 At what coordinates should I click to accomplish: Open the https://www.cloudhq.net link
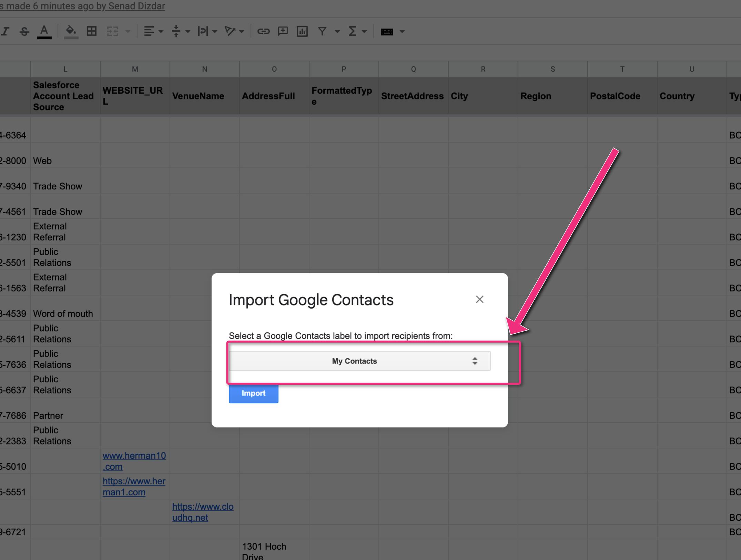tap(203, 512)
